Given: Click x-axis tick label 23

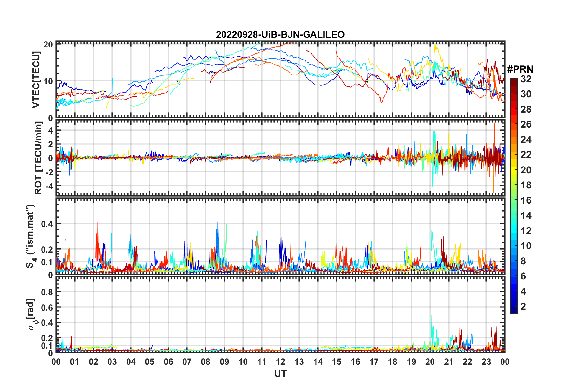Looking at the screenshot, I should pos(486,362).
